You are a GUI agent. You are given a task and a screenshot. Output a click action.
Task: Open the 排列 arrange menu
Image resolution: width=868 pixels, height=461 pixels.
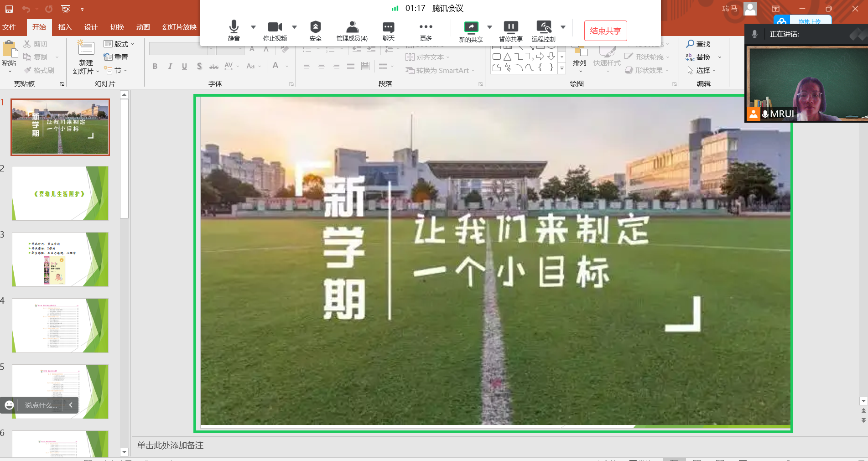[580, 58]
